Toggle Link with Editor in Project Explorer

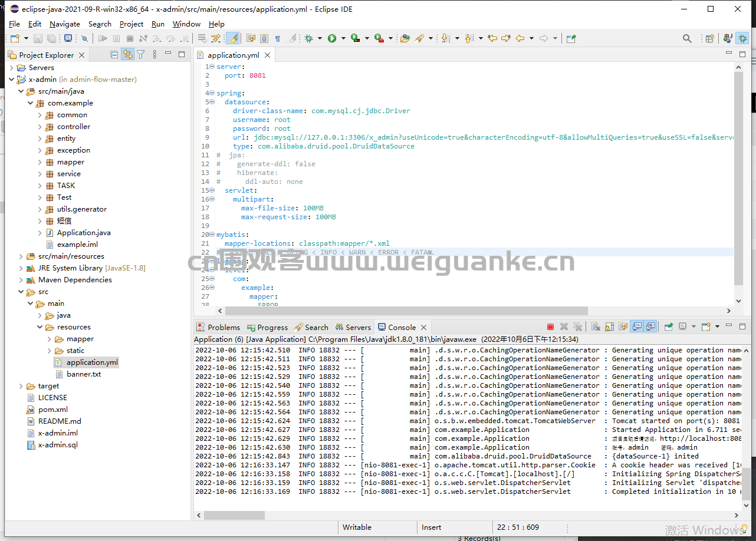(x=127, y=55)
